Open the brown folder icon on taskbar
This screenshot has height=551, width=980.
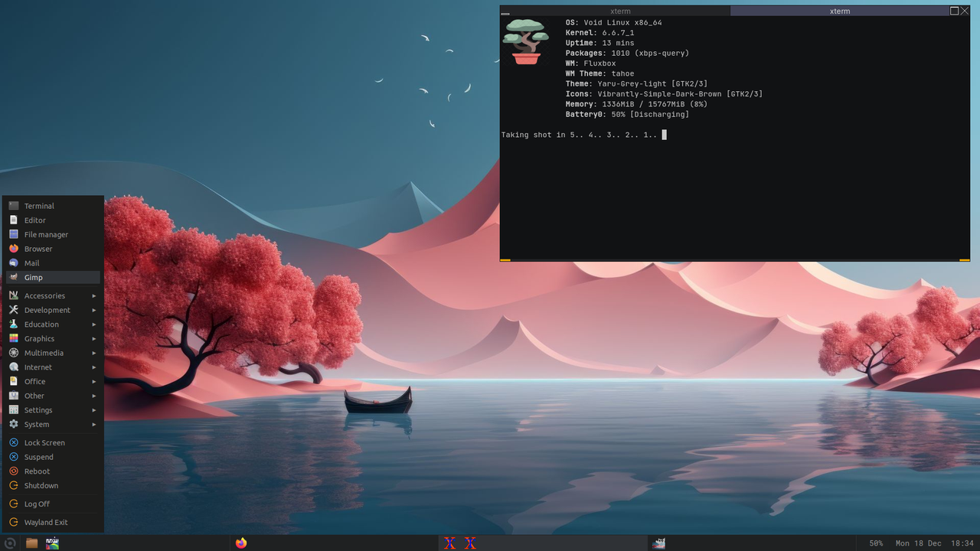click(x=31, y=543)
